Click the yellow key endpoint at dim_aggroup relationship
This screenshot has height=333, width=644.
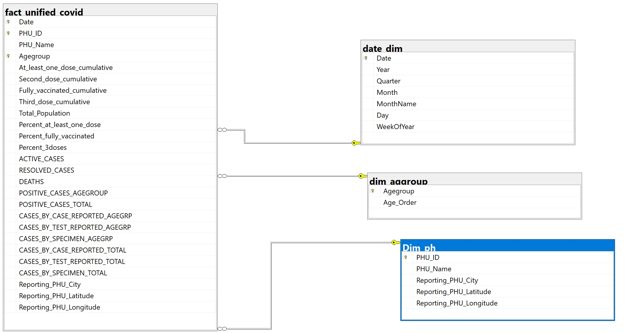pyautogui.click(x=363, y=176)
